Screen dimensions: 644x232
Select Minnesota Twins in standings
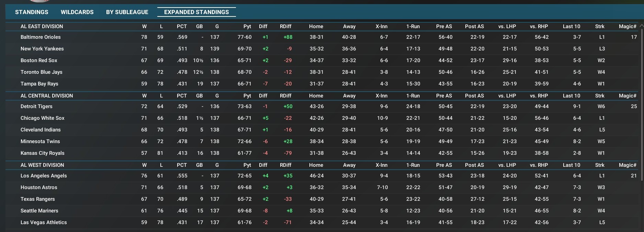click(40, 141)
